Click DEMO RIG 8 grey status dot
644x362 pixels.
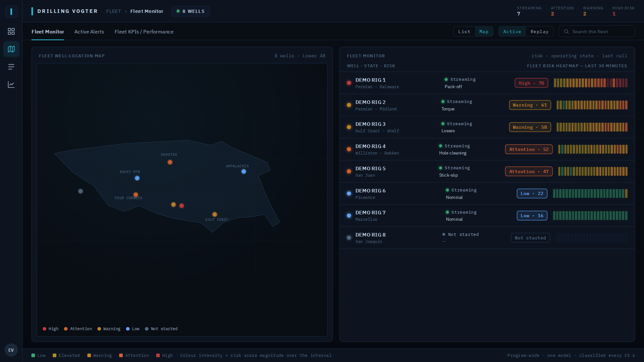[349, 238]
